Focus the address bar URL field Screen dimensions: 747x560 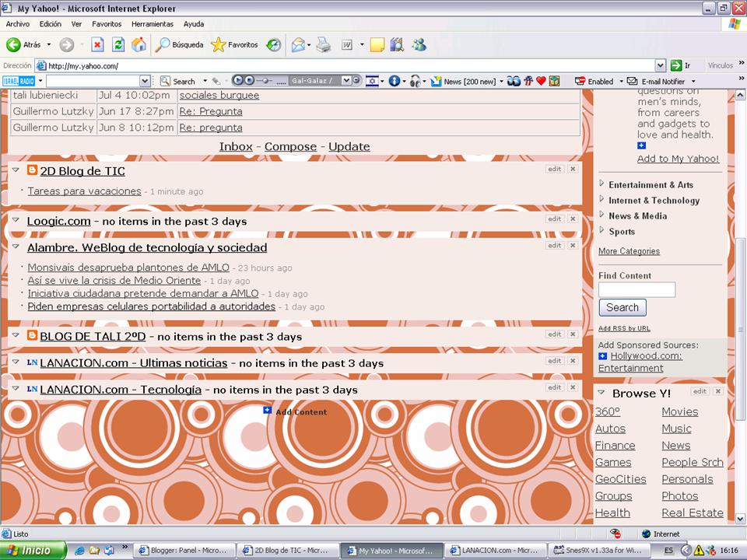pyautogui.click(x=345, y=65)
